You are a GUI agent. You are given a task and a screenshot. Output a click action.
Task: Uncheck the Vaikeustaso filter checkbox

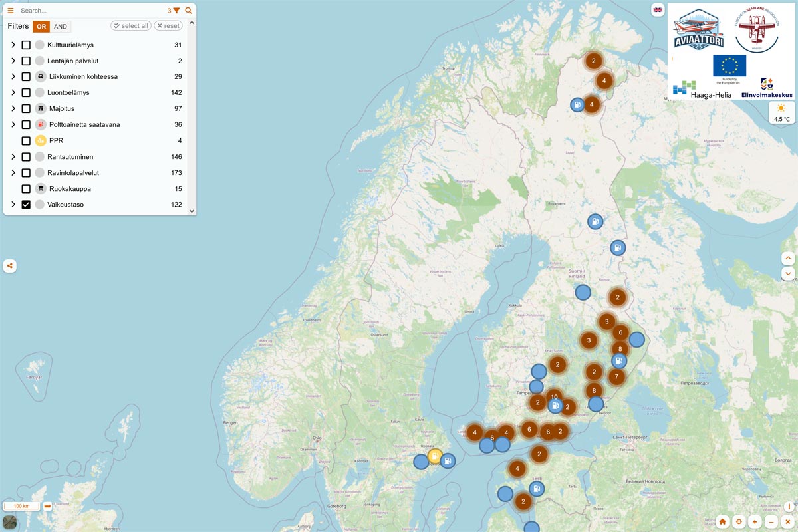tap(26, 205)
